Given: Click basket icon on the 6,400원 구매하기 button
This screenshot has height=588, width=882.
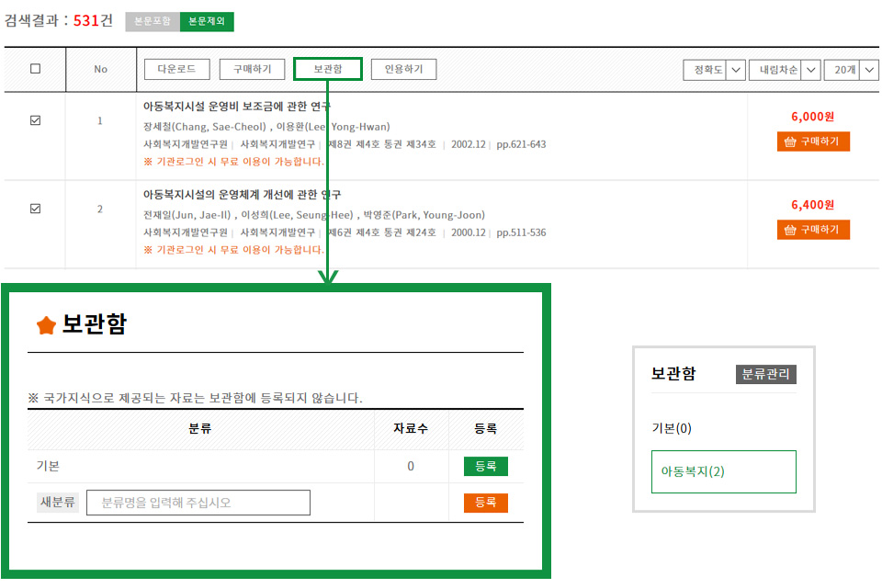Looking at the screenshot, I should pyautogui.click(x=790, y=230).
